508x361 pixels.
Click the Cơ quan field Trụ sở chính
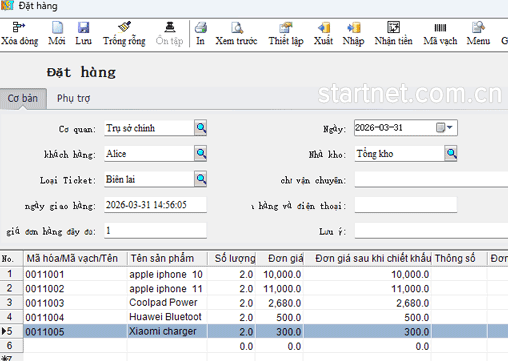coord(149,128)
